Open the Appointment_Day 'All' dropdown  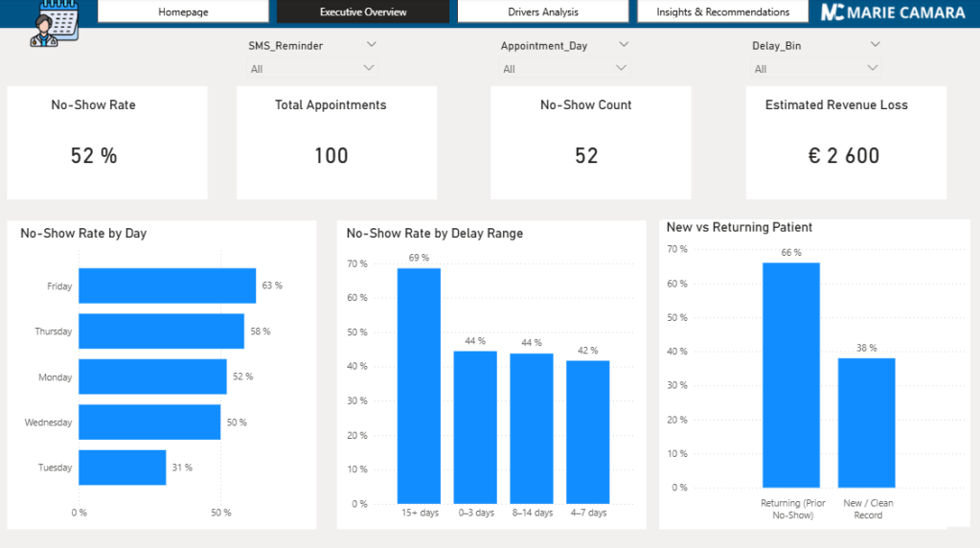(565, 69)
